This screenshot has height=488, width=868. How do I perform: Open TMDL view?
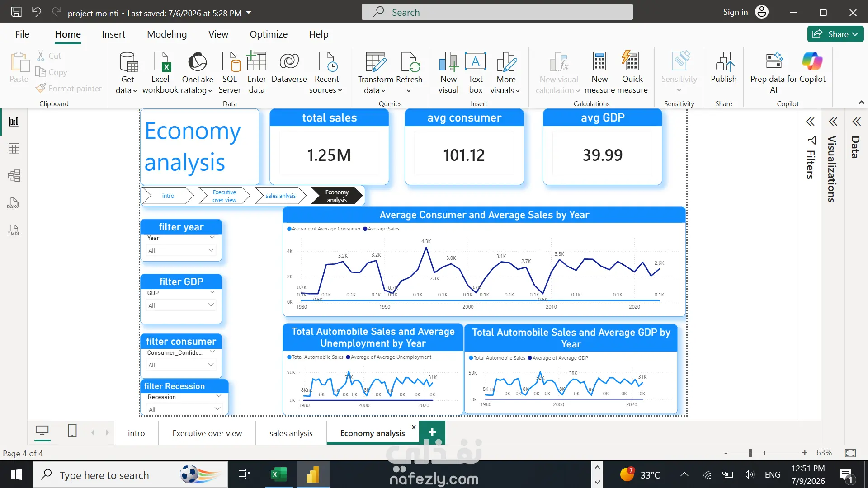point(14,230)
